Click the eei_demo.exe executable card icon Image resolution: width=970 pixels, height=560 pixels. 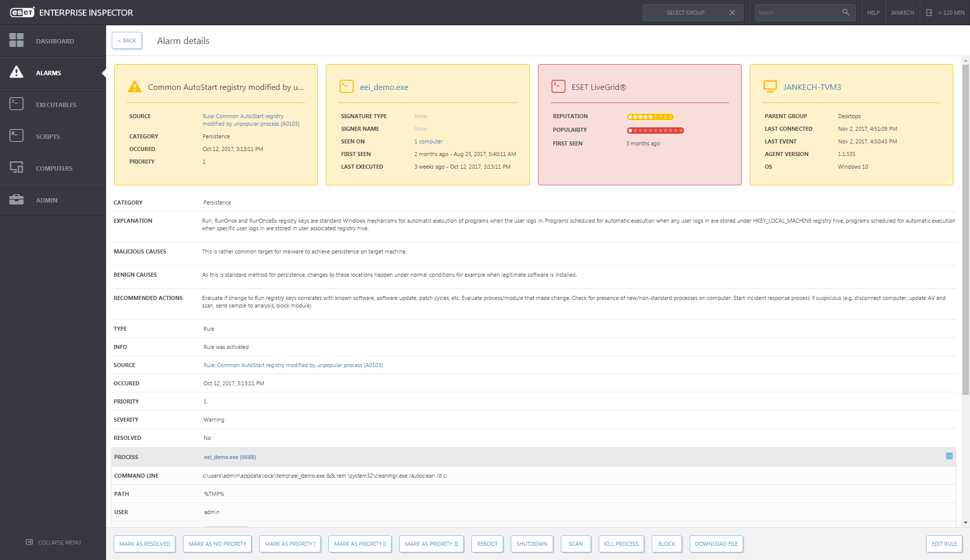347,86
